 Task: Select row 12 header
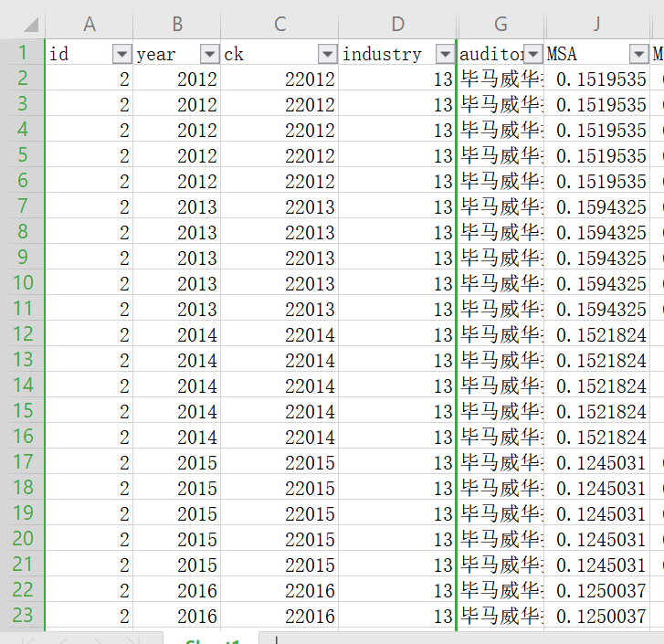pos(23,333)
